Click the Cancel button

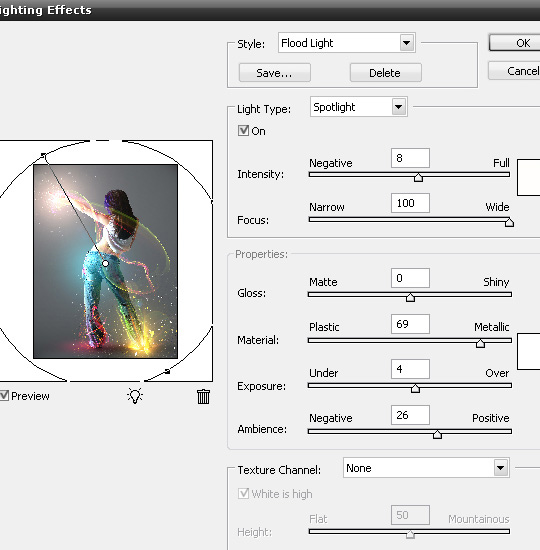(514, 71)
